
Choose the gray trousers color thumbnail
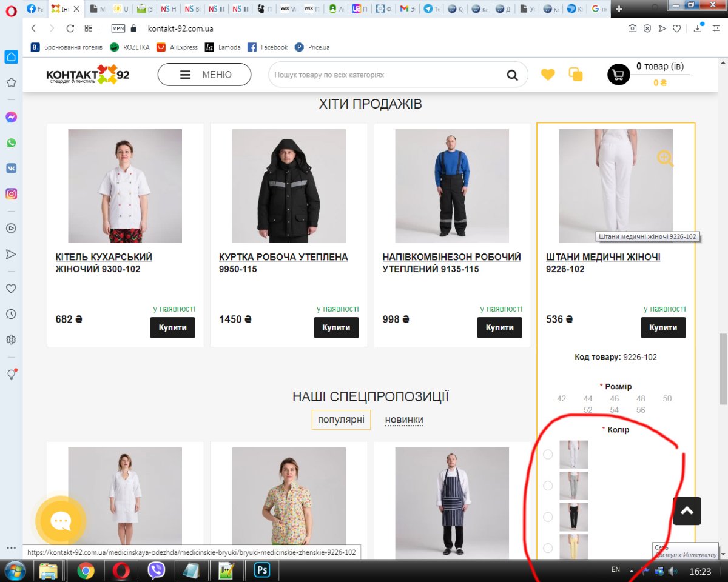[x=573, y=486]
